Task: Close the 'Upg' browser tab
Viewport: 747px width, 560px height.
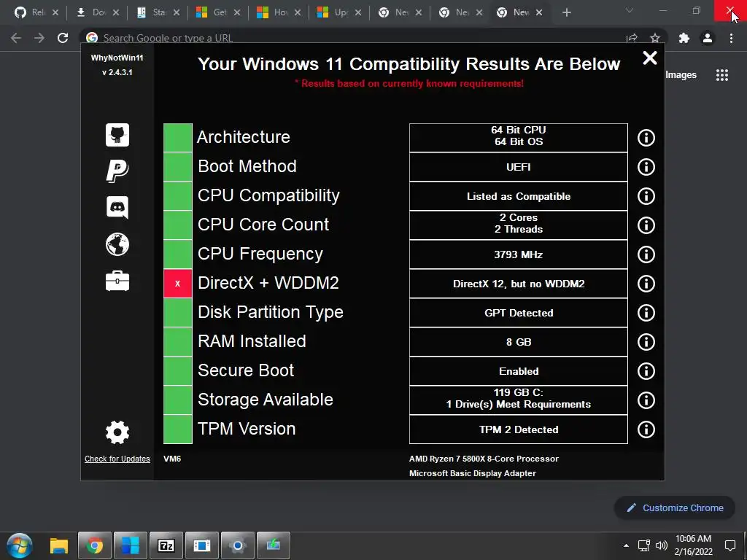Action: click(358, 13)
